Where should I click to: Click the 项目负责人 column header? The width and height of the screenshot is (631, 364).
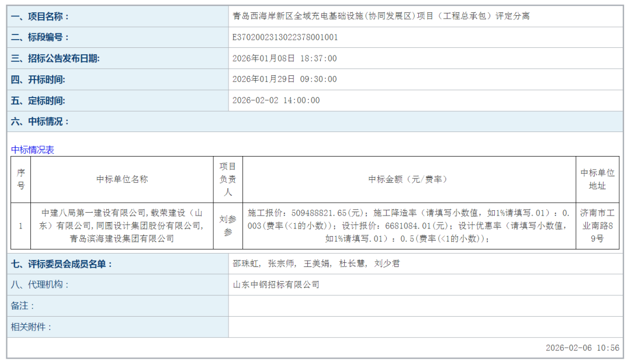click(227, 179)
